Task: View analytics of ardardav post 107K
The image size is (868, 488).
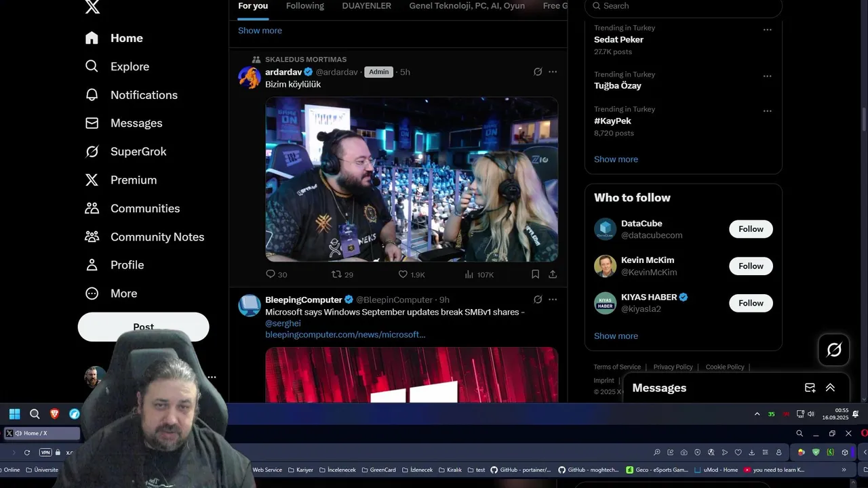Action: (479, 274)
